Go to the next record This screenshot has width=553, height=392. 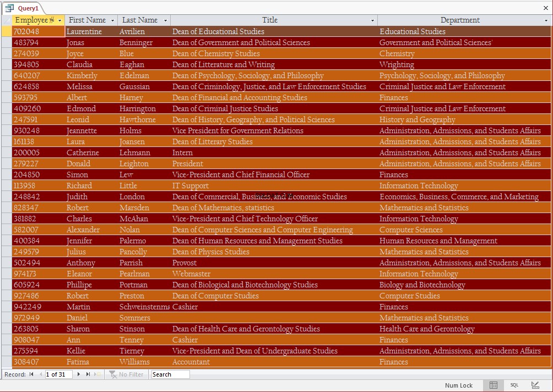[x=78, y=374]
